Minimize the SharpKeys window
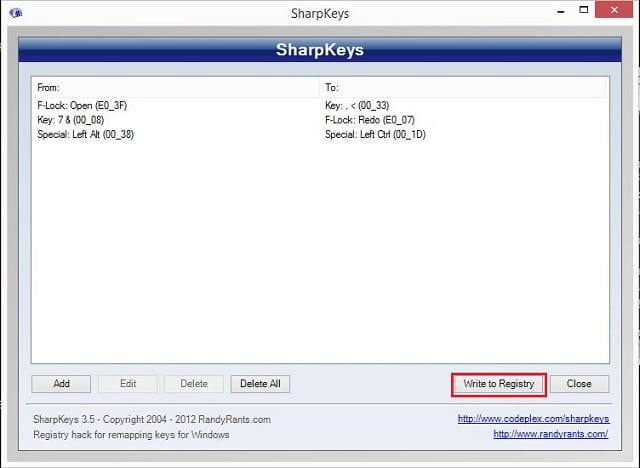The height and width of the screenshot is (468, 640). [x=561, y=11]
